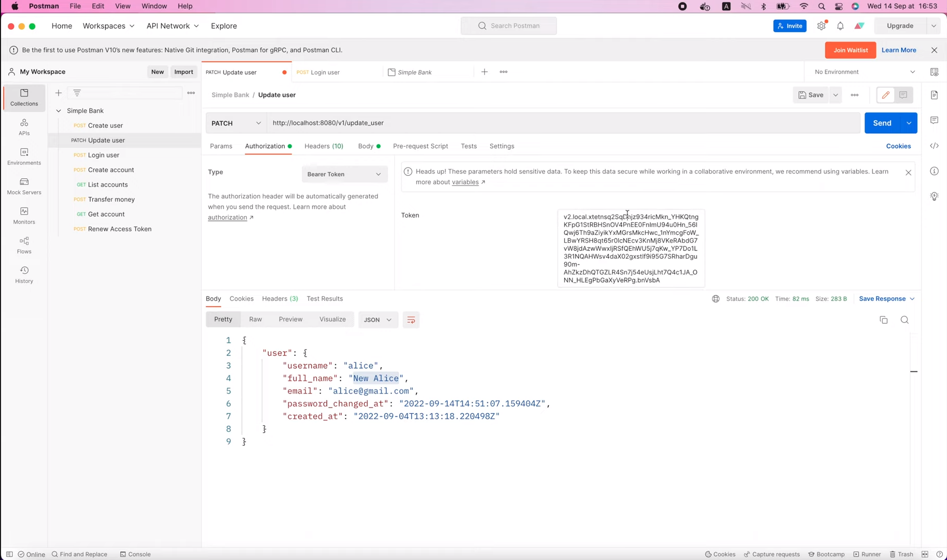Screen dimensions: 947x560
Task: Click the collections filter icon
Action: [x=77, y=93]
